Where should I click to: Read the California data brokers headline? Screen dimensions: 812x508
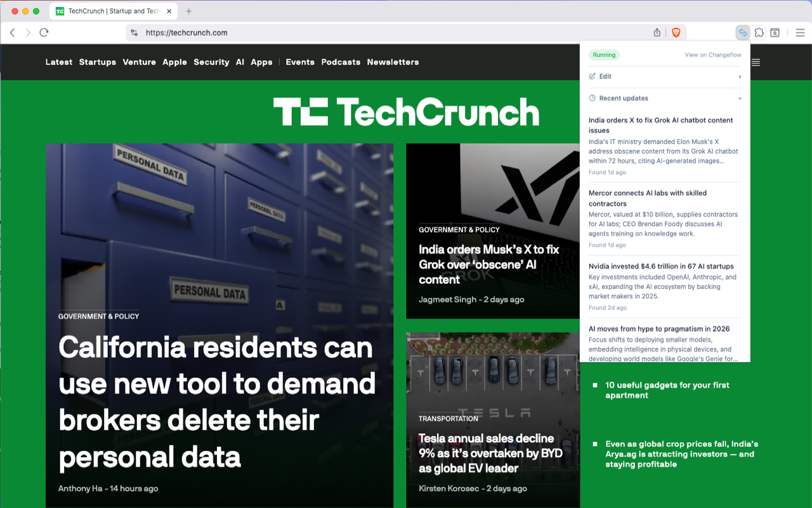pyautogui.click(x=216, y=403)
